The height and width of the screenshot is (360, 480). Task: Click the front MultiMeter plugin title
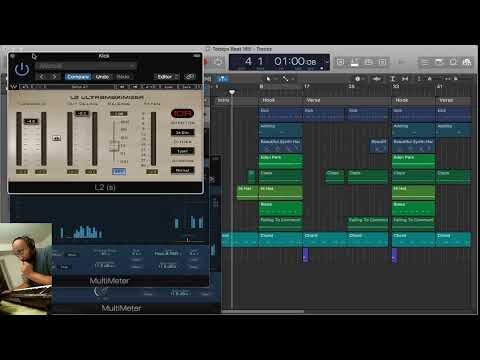pos(109,281)
